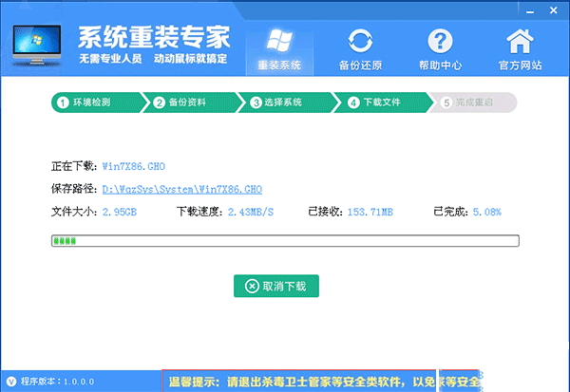Viewport: 570px width, 392px height.
Task: Select step 5 完成重启
Action: click(473, 103)
